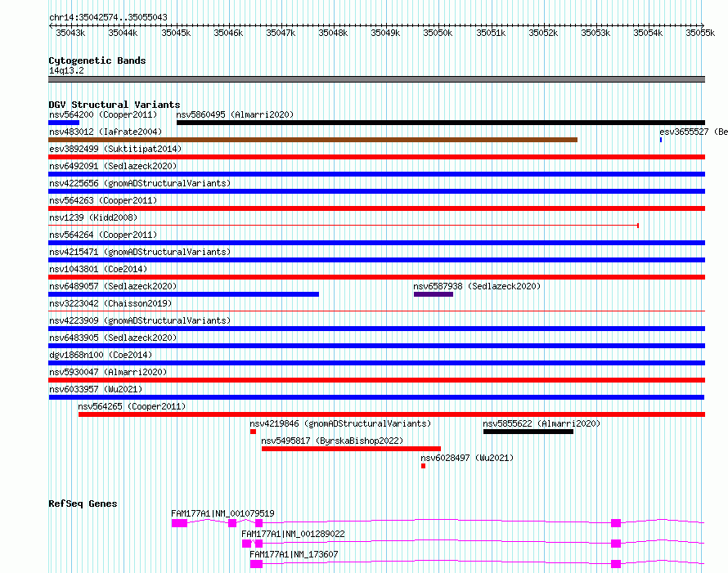Click the nsv564200 (Cooper2011) label
The height and width of the screenshot is (573, 728).
pos(103,114)
